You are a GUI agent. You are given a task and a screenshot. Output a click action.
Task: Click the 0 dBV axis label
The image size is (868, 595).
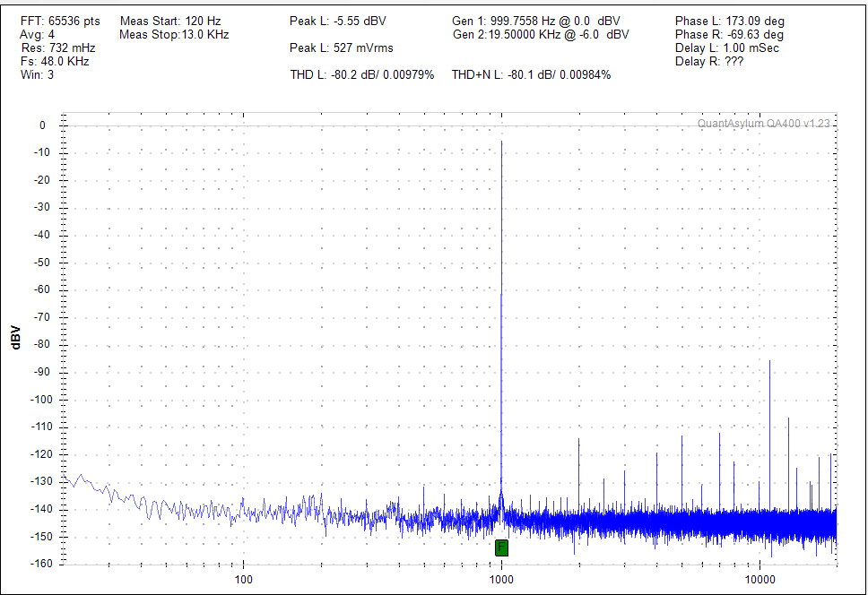pyautogui.click(x=42, y=125)
